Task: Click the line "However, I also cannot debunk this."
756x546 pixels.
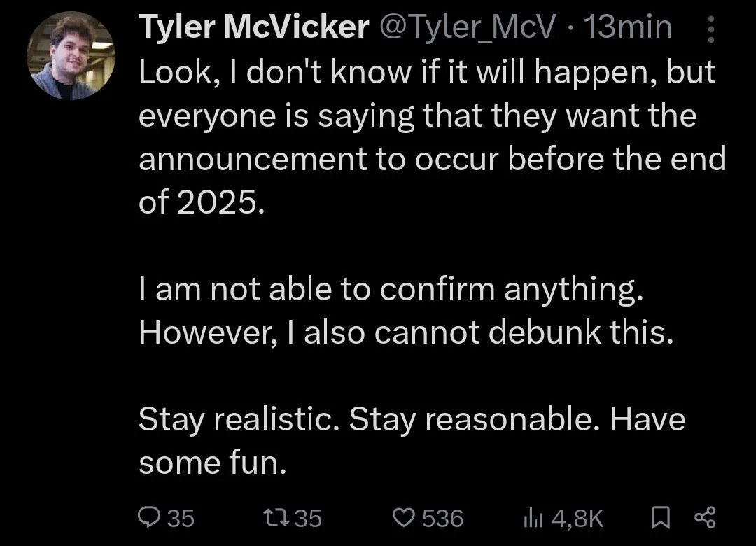Action: click(406, 332)
